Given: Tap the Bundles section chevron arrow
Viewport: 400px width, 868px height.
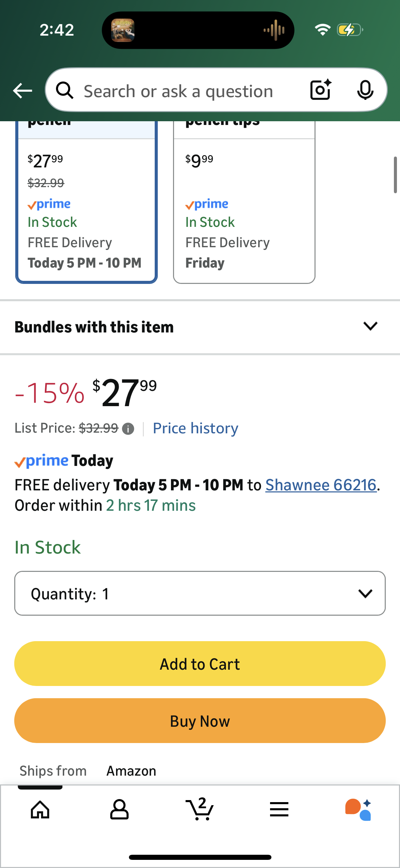Looking at the screenshot, I should (x=370, y=326).
